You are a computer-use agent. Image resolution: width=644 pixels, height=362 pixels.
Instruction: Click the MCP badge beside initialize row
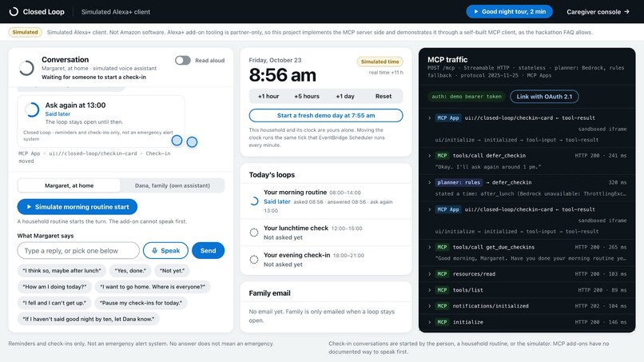pyautogui.click(x=442, y=322)
